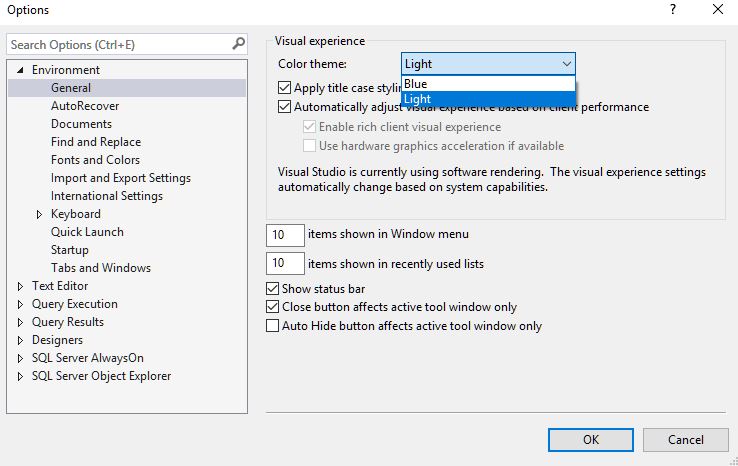Screen dimensions: 738x466
Task: Expand the Keyboard tree node
Action: [x=39, y=214]
